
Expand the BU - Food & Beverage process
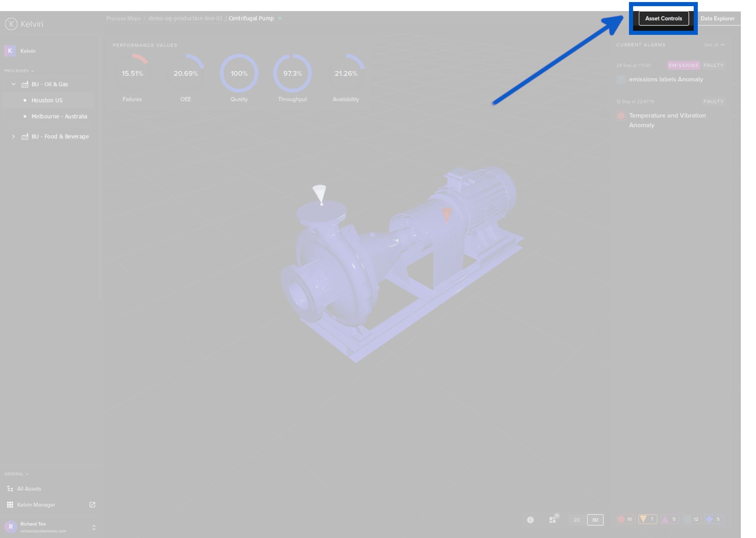tap(14, 136)
